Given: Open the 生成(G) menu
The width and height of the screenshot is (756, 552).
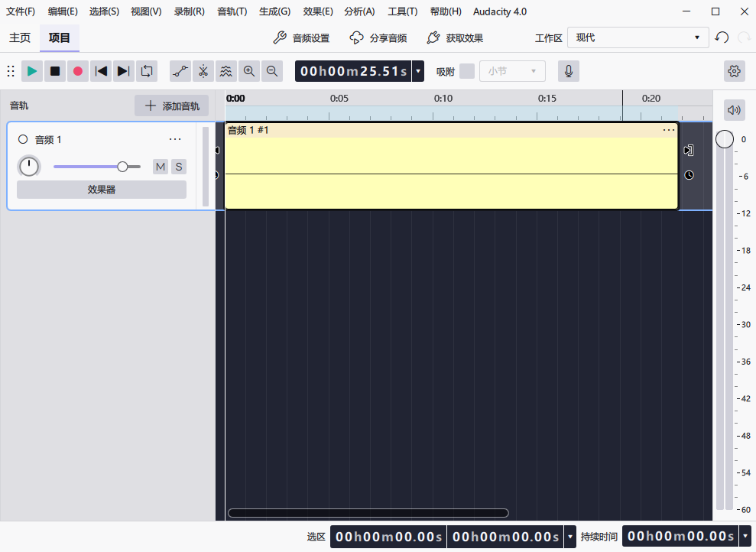Looking at the screenshot, I should click(x=275, y=11).
